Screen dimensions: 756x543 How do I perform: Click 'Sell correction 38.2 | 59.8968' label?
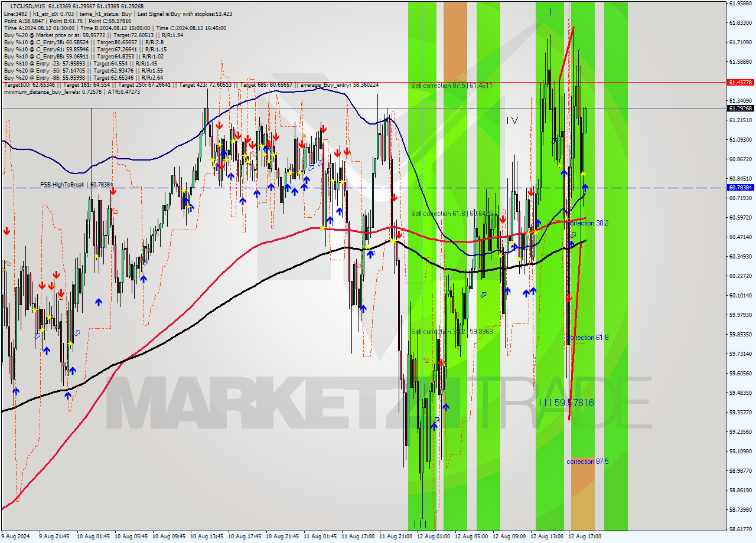point(452,332)
